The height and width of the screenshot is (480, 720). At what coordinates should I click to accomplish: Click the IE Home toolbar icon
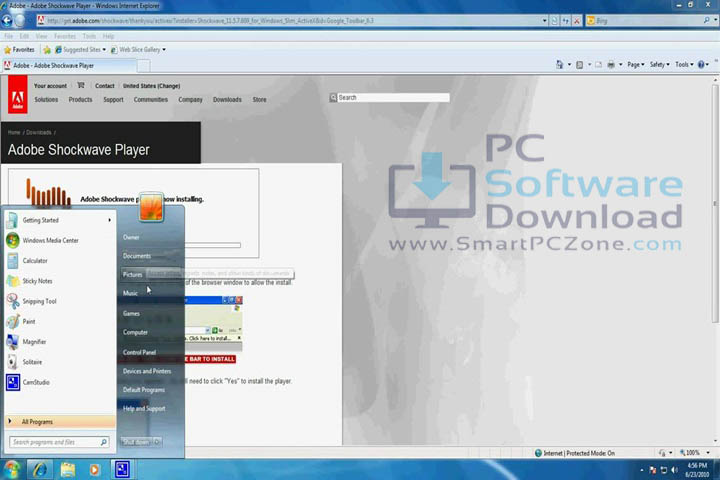click(x=559, y=65)
